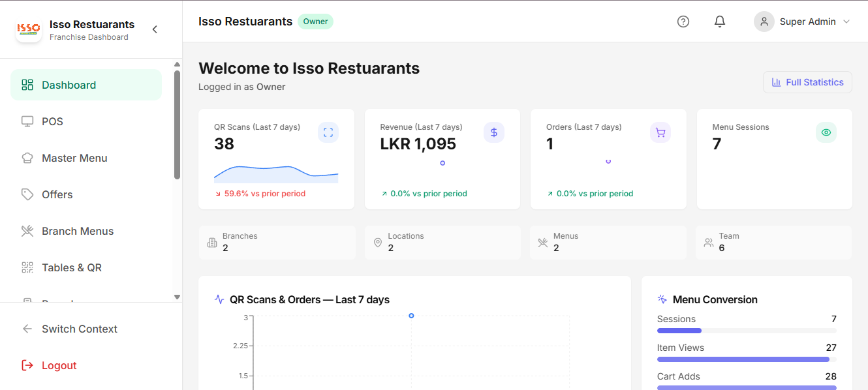Click the Sessions progress bar
Image resolution: width=868 pixels, height=390 pixels.
coord(747,331)
